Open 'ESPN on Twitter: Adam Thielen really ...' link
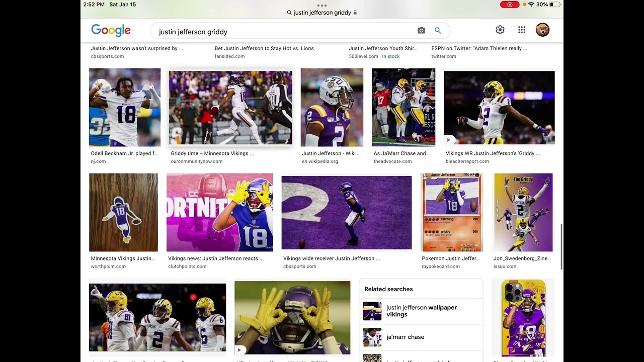Viewport: 644px width, 362px height. (x=479, y=48)
